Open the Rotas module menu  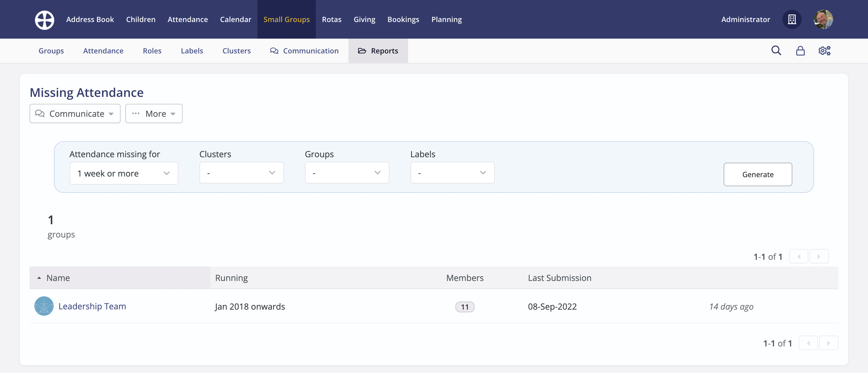(332, 20)
